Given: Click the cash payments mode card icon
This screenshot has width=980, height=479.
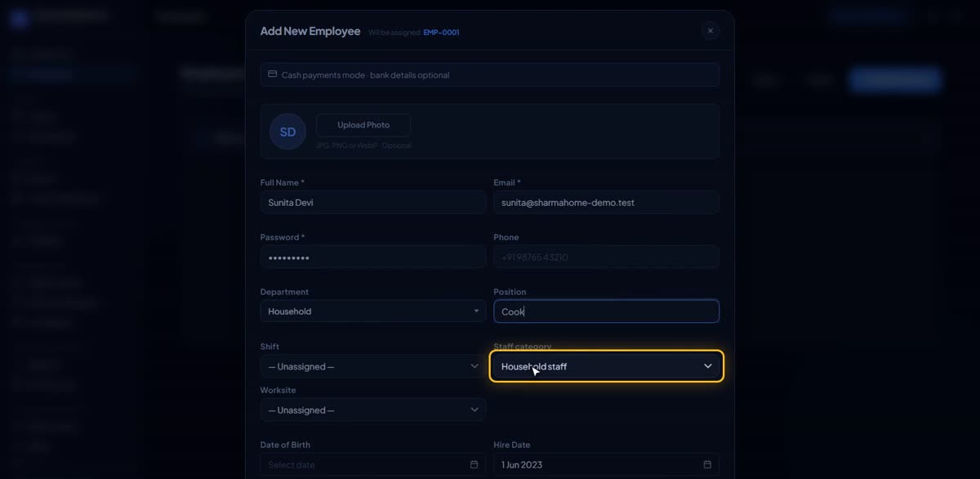Looking at the screenshot, I should pos(272,74).
